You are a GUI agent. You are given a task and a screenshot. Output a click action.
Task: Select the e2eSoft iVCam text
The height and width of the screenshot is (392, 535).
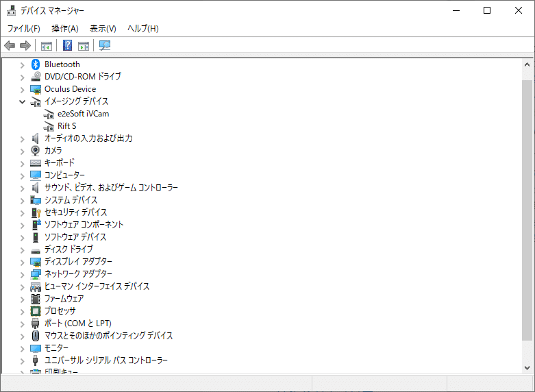click(x=84, y=114)
